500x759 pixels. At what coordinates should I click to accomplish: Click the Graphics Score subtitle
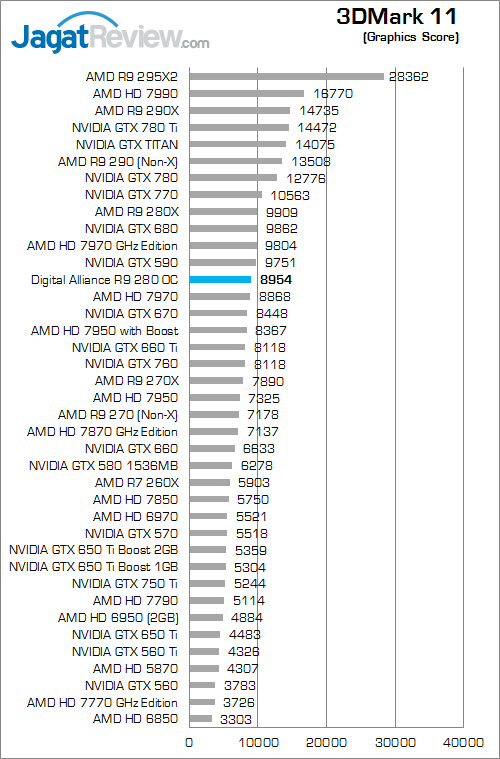[x=410, y=37]
